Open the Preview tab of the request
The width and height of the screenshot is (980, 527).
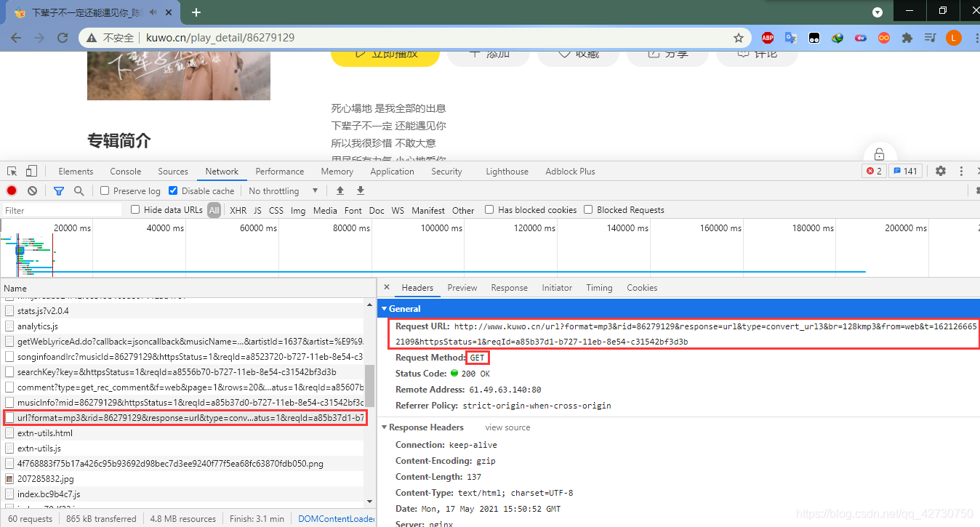pos(462,288)
